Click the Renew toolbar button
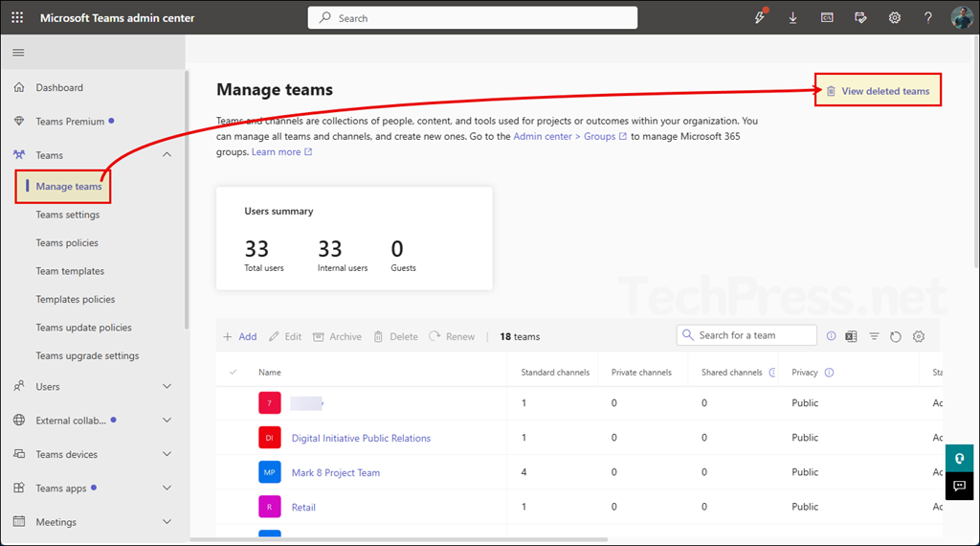 (452, 336)
